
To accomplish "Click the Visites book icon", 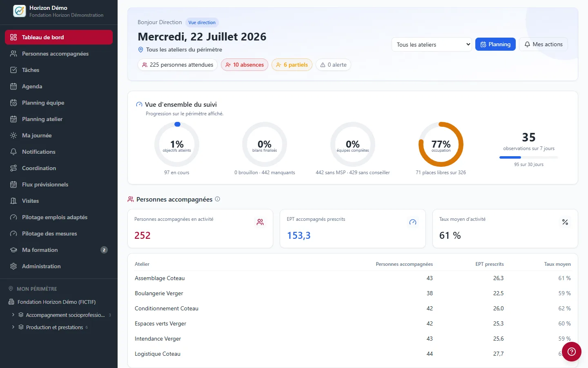I will (x=13, y=201).
